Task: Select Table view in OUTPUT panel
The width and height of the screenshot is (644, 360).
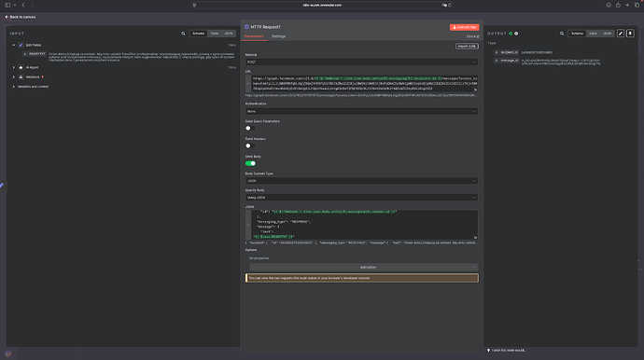Action: click(x=593, y=34)
